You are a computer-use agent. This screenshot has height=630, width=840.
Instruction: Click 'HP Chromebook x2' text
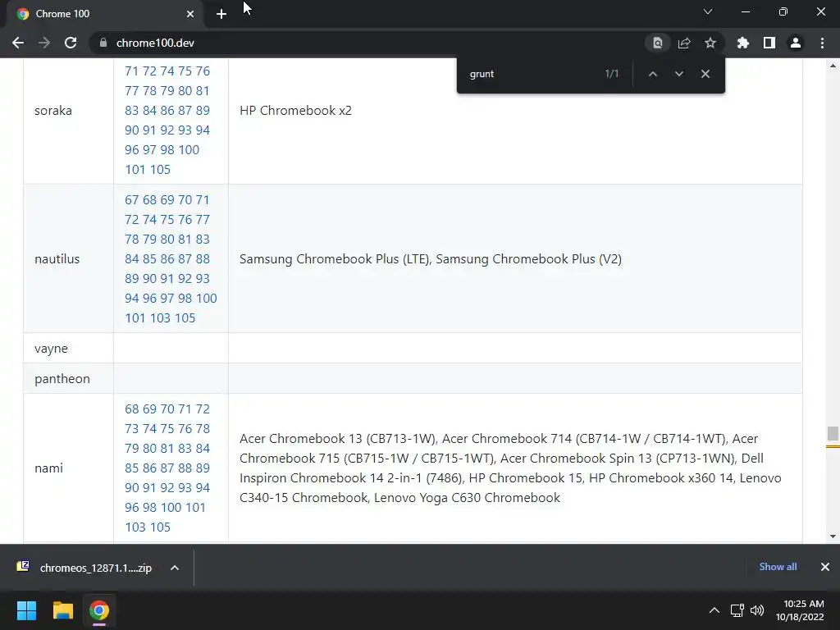pos(295,111)
